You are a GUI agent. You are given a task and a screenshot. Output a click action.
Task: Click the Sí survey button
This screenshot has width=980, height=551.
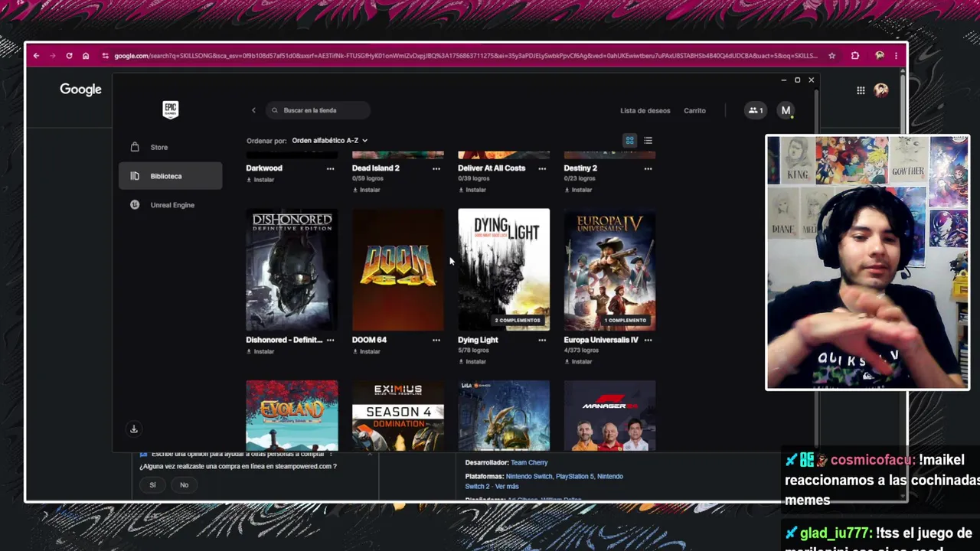coord(152,484)
